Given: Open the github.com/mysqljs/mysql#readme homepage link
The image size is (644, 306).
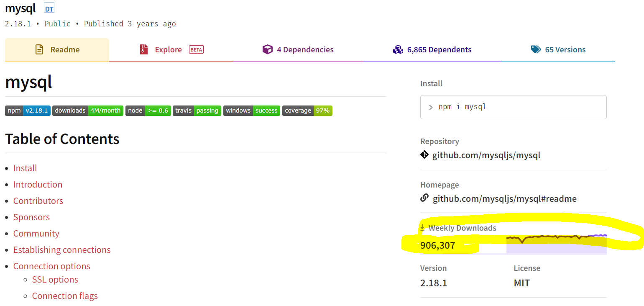Looking at the screenshot, I should click(504, 199).
